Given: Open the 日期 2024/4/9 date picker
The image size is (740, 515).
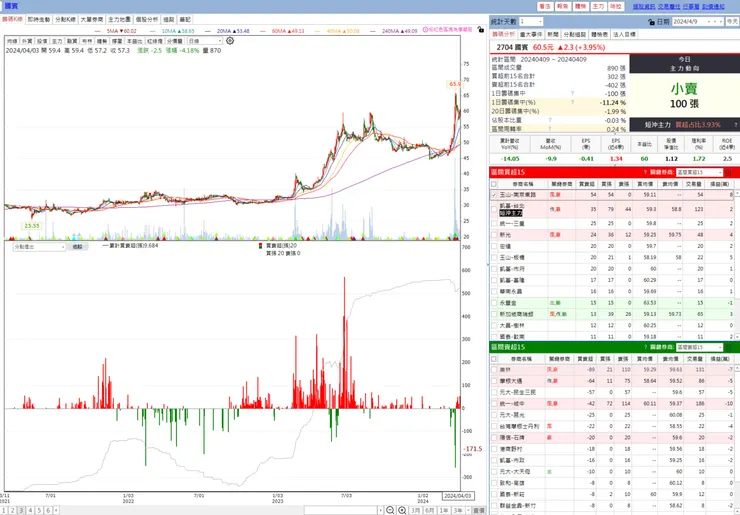Looking at the screenshot, I should coord(698,22).
